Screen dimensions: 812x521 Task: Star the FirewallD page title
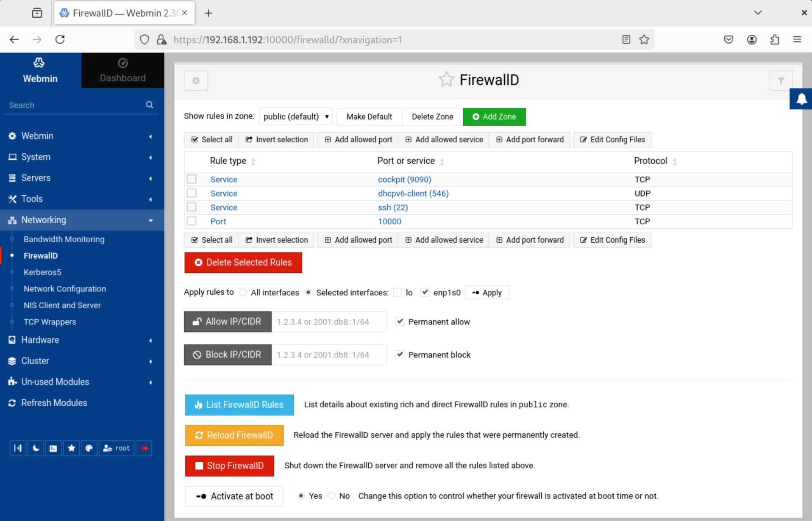coord(446,79)
